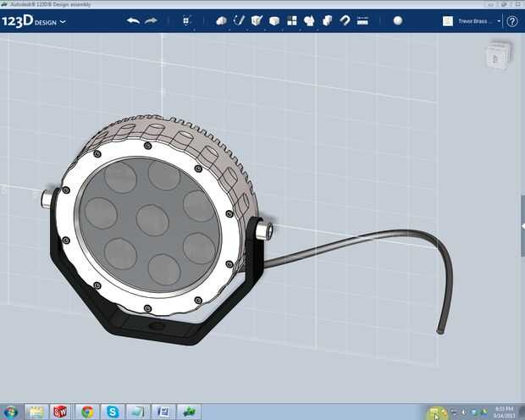Select the center LED lens

pos(152,220)
